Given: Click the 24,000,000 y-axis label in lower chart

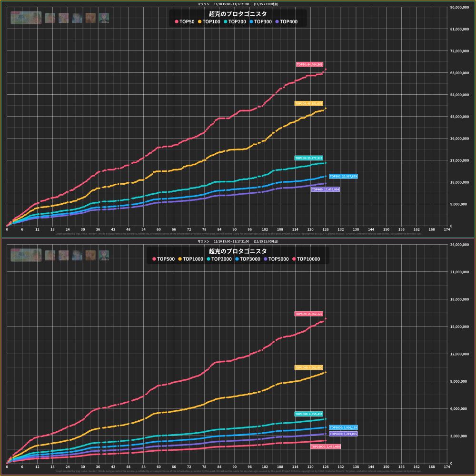Looking at the screenshot, I should tap(459, 245).
